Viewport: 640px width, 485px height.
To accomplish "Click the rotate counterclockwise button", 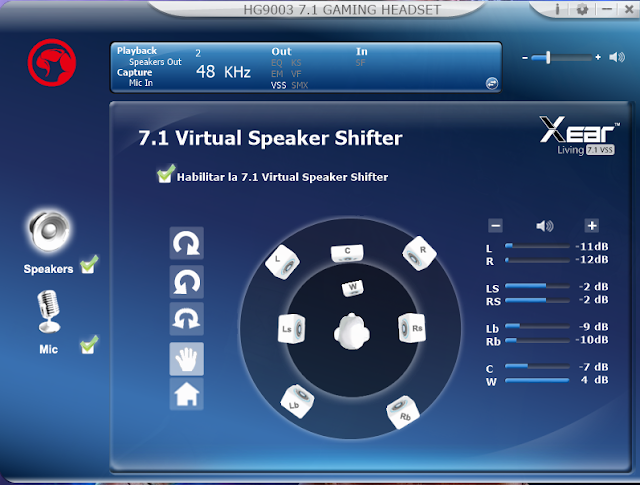I will pyautogui.click(x=187, y=282).
